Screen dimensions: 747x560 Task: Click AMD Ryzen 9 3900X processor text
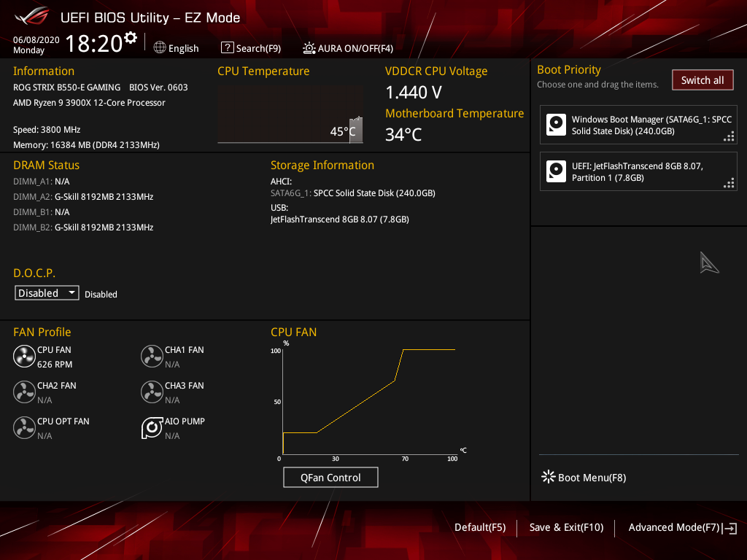point(89,103)
